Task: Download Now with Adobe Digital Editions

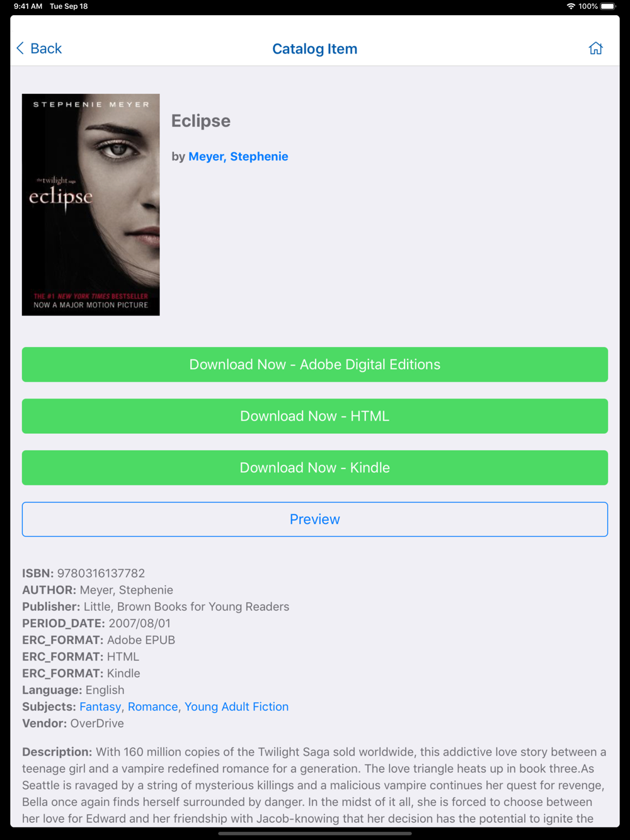Action: click(x=315, y=365)
